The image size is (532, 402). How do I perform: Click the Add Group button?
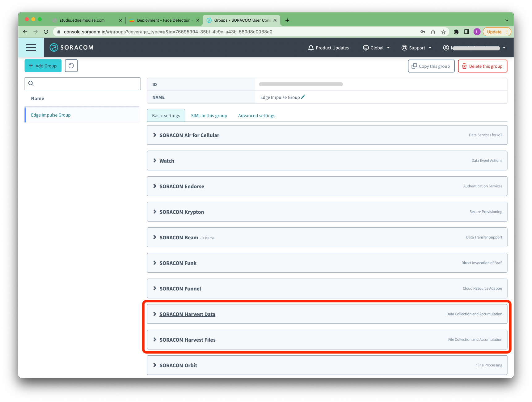(43, 66)
